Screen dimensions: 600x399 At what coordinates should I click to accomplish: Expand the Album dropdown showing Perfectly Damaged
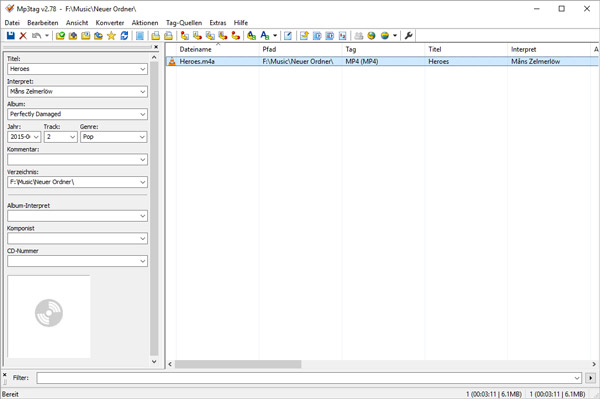pyautogui.click(x=142, y=114)
